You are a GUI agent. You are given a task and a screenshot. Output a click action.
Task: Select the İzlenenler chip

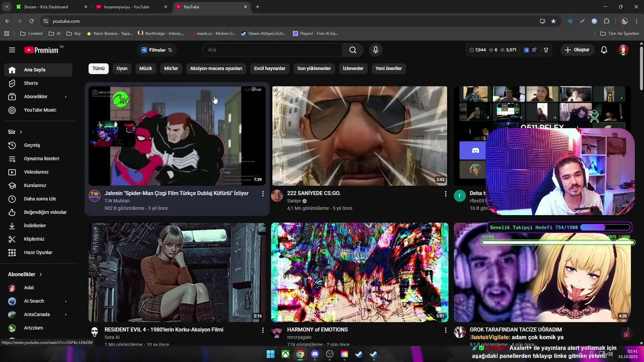pyautogui.click(x=353, y=68)
